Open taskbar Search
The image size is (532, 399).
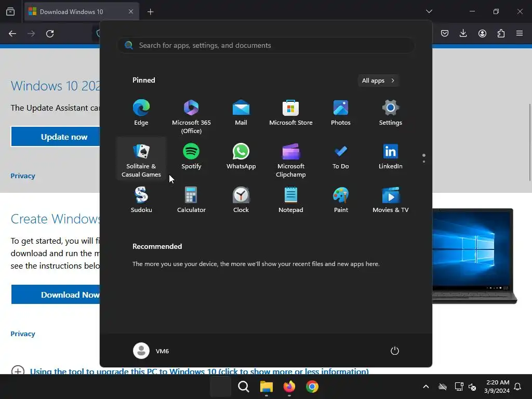(243, 387)
